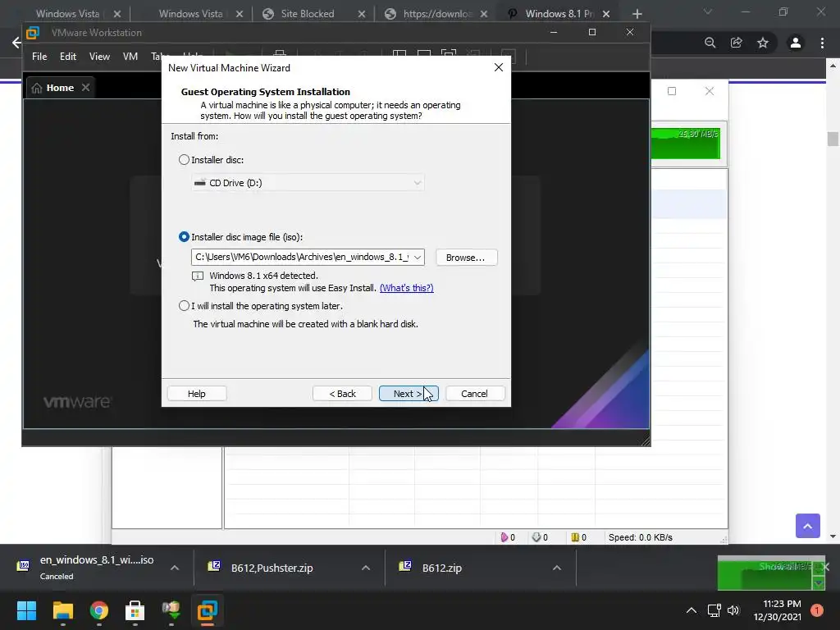
Task: Click the volume speaker tray icon
Action: (x=733, y=610)
